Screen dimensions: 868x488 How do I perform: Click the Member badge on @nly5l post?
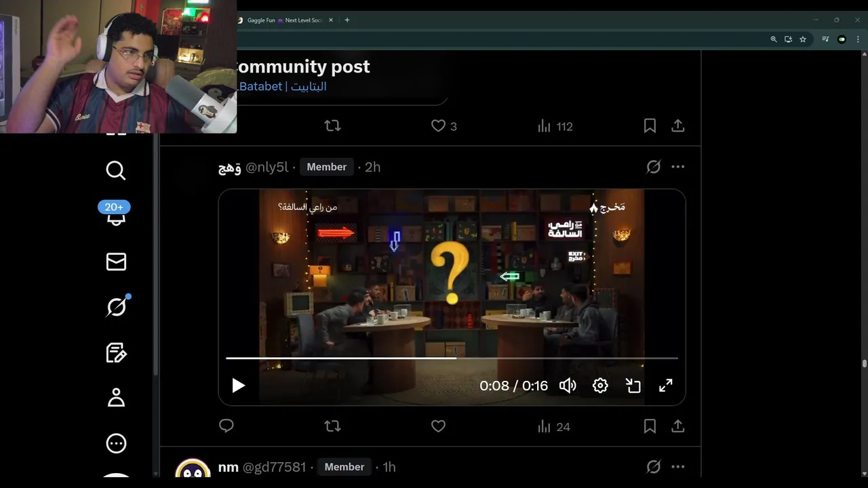326,167
